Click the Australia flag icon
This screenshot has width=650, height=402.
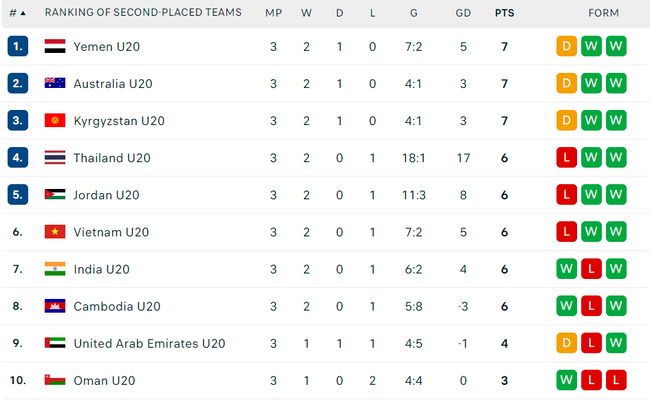pyautogui.click(x=55, y=84)
